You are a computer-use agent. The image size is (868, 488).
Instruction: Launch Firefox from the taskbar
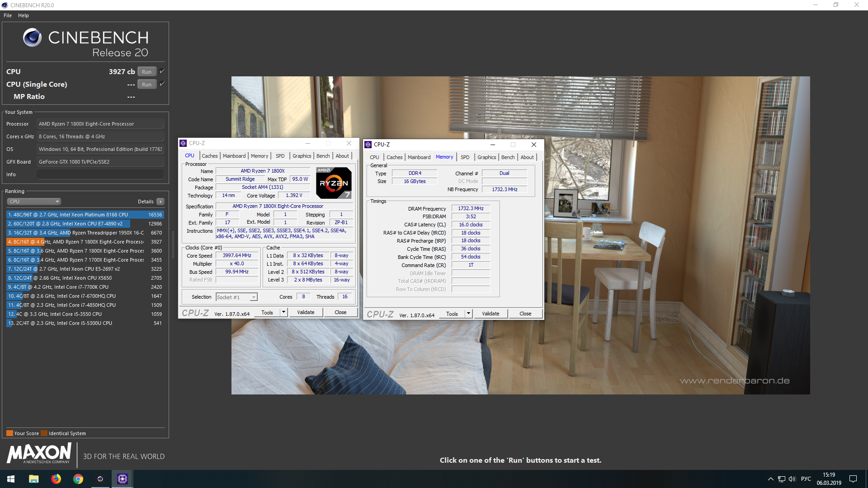[56, 479]
